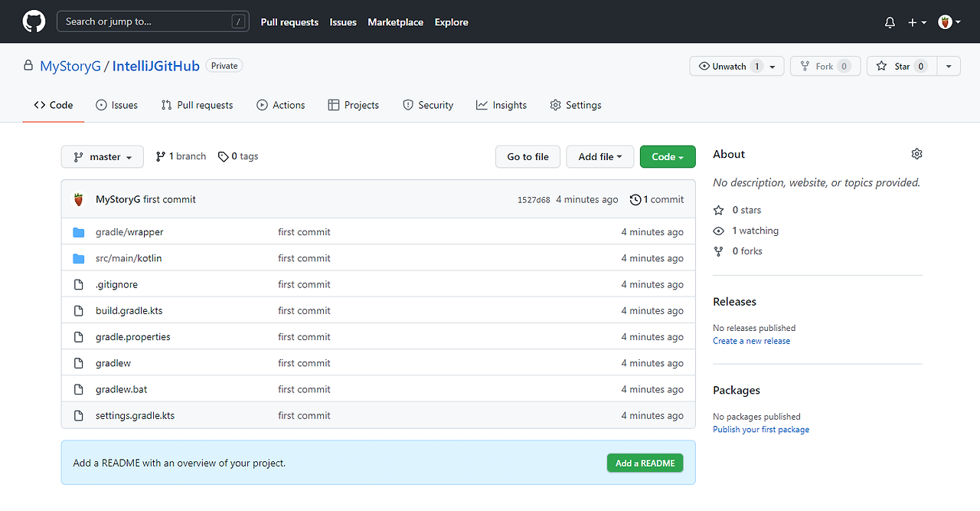980x511 pixels.
Task: View the 1 branch link
Action: pos(181,156)
